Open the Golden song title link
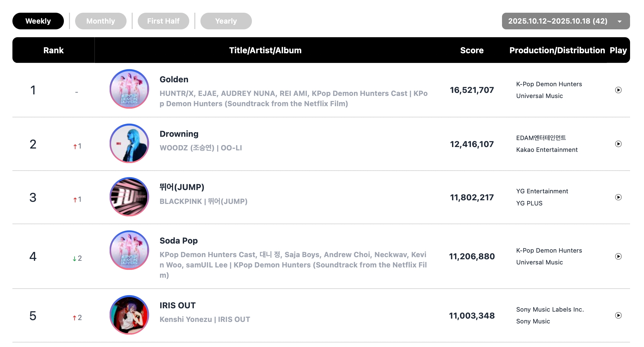This screenshot has width=644, height=347. [x=174, y=80]
